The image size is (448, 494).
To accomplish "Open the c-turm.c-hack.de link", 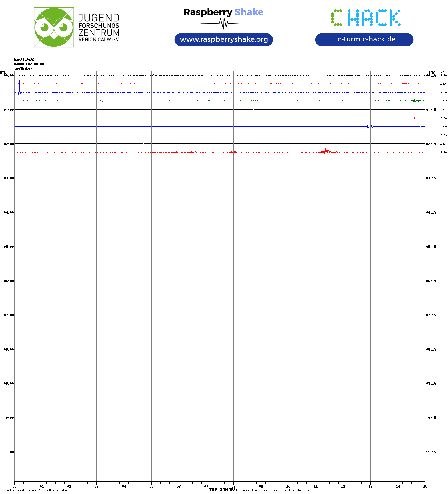I will pos(364,39).
